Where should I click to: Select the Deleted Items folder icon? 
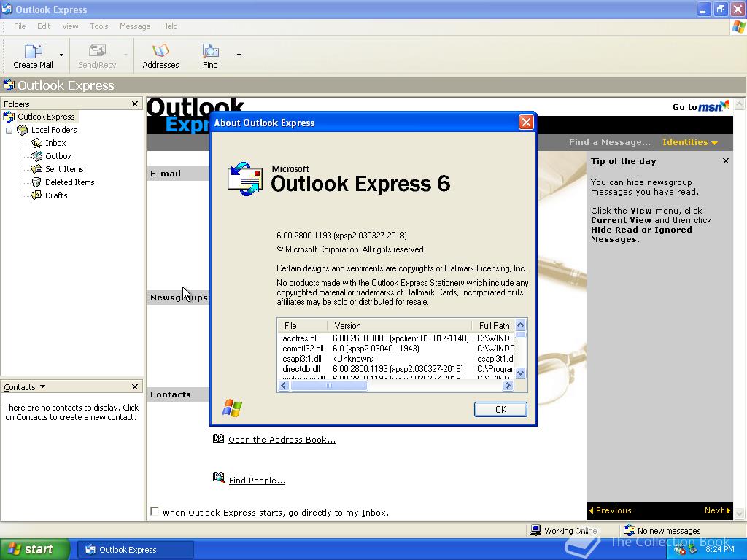click(36, 182)
